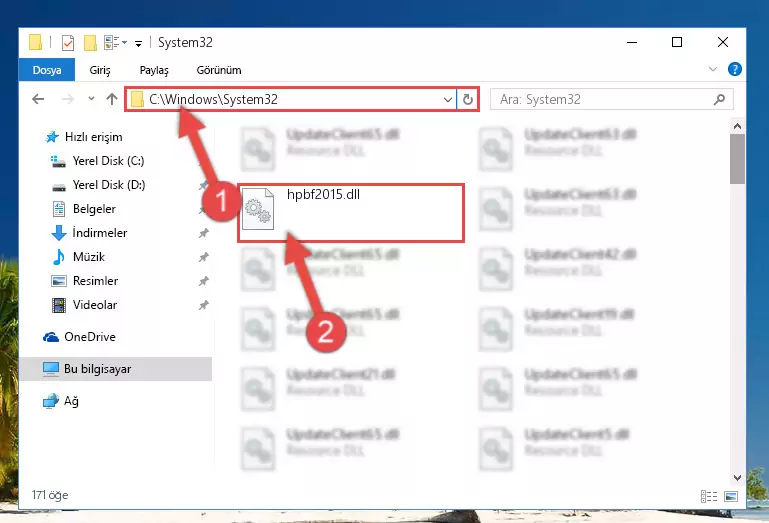
Task: Go back with the left arrow
Action: point(38,100)
